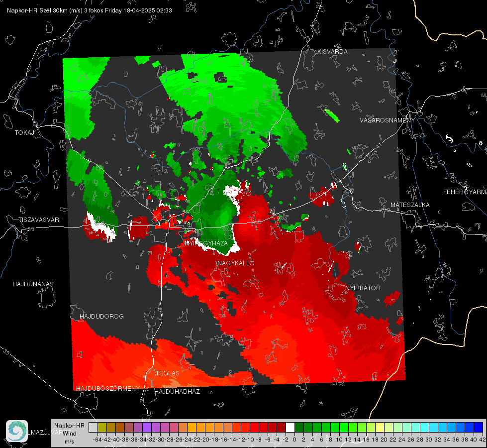The width and height of the screenshot is (487, 448).
Task: Click the Napkor-HR legend title
Action: [x=69, y=425]
